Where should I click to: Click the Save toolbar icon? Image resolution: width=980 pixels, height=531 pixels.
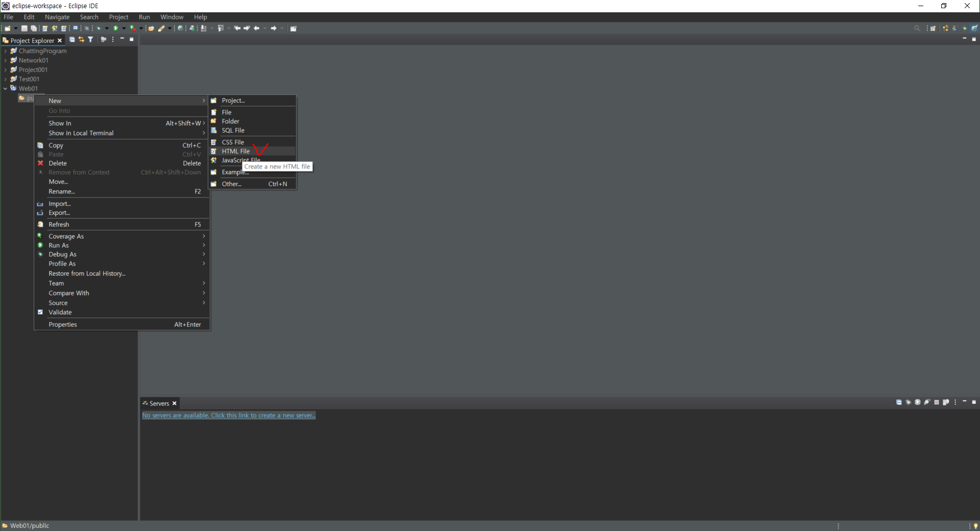24,29
